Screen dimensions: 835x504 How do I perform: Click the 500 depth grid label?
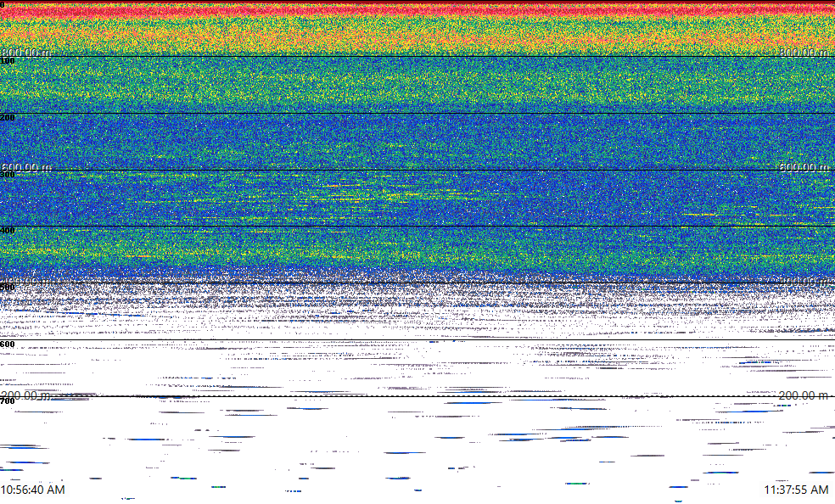click(x=8, y=288)
